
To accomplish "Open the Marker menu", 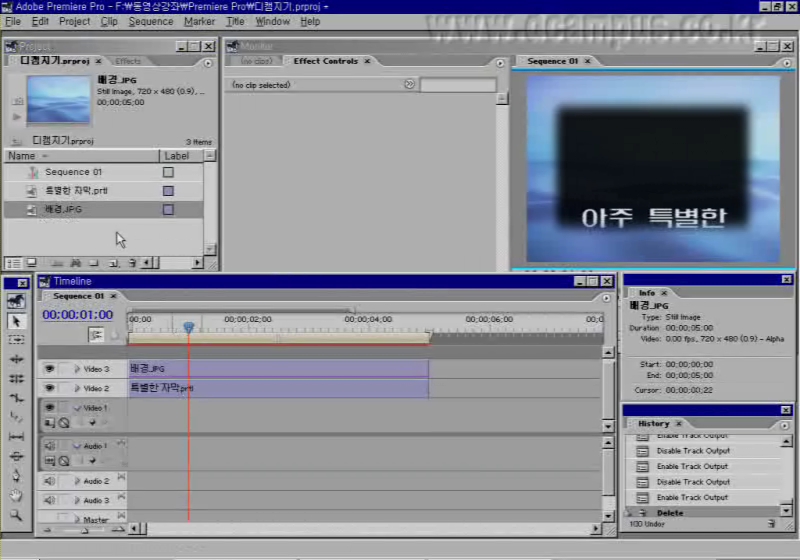I will 199,21.
